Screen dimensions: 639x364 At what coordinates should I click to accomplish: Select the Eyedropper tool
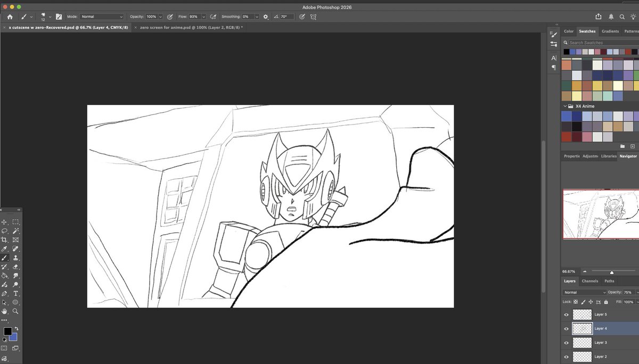point(4,249)
